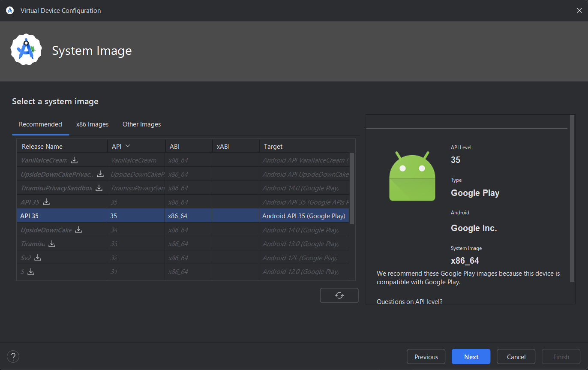Download the UpsideDownCake API 34 image
This screenshot has height=370, width=588.
[78, 230]
